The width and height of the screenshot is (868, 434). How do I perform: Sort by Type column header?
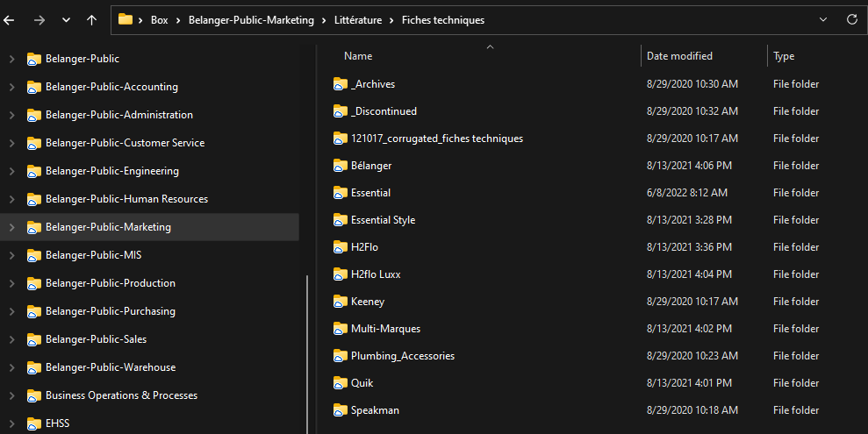coord(784,56)
